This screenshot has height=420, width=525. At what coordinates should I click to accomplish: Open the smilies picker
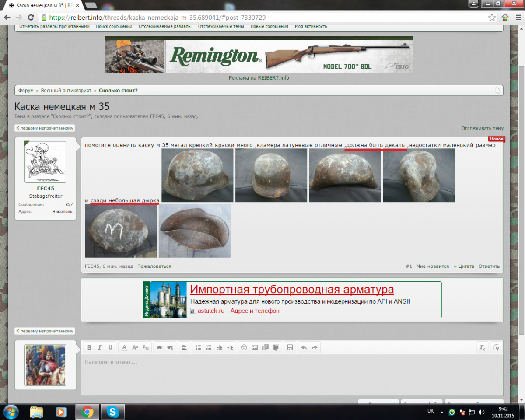pyautogui.click(x=244, y=347)
